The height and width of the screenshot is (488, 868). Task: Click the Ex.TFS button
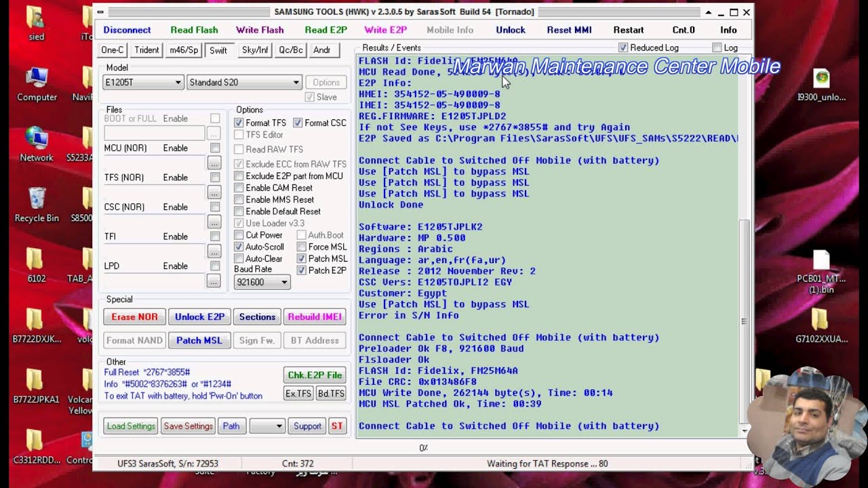(x=298, y=394)
